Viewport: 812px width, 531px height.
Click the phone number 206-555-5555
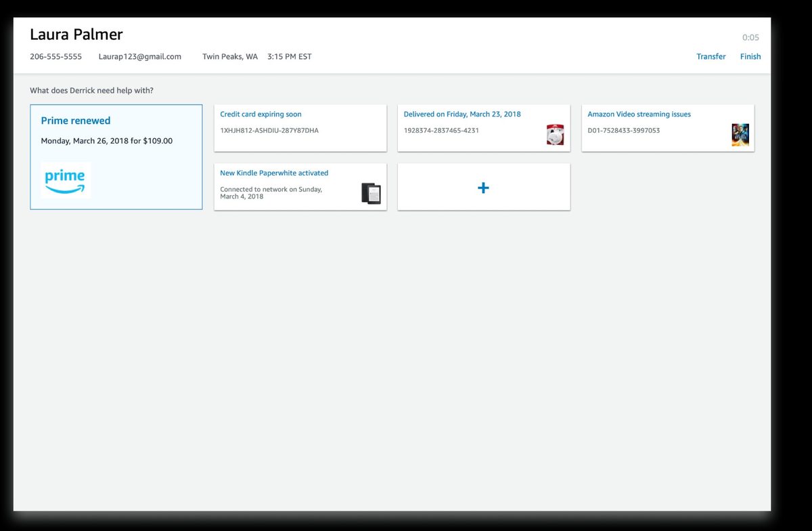(55, 57)
